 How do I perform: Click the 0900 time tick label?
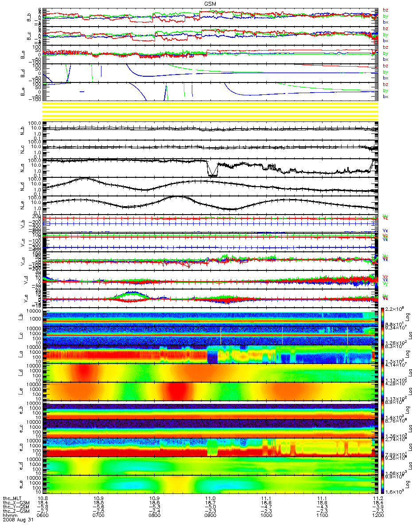[x=210, y=516]
